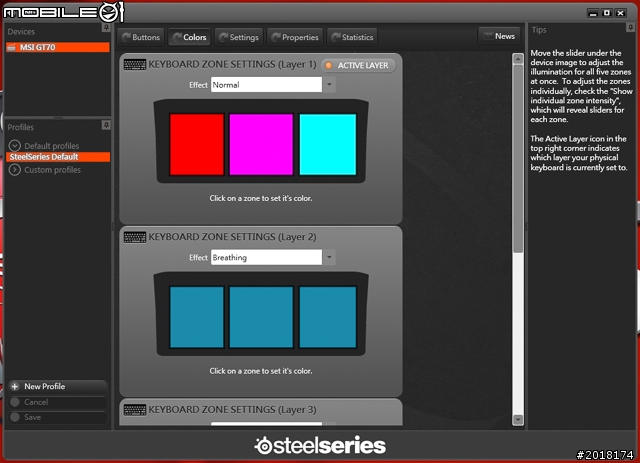Set color of the cyan Layer 1 zone
The height and width of the screenshot is (463, 640).
[328, 145]
